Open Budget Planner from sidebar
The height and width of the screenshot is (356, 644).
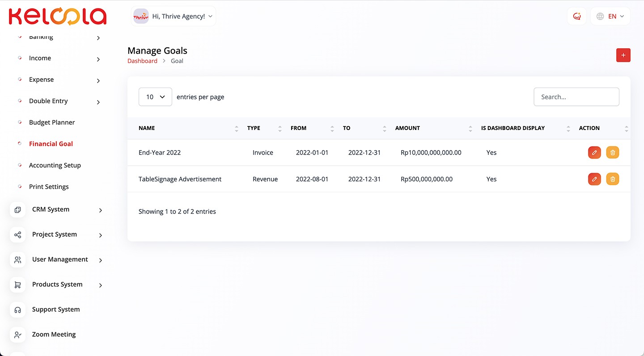(52, 122)
